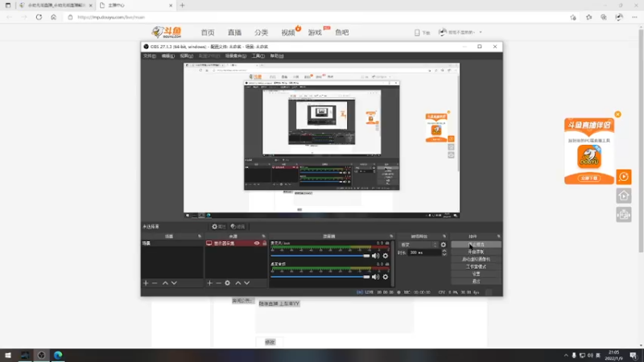Viewport: 644px width, 362px height.
Task: Adjust transition duration stepper arrows
Action: coord(444,253)
